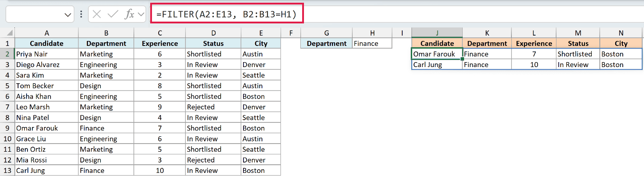Click Omar Farouk in result cell J2
644x176 pixels.
pos(437,54)
